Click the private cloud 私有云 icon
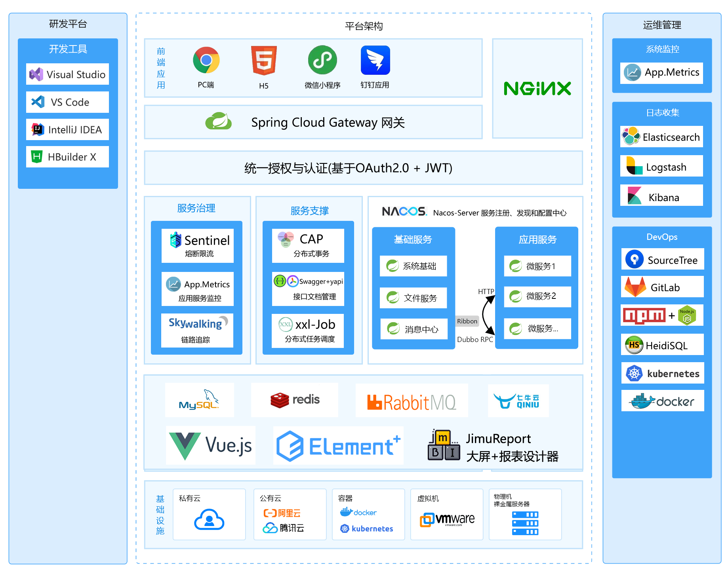The width and height of the screenshot is (728, 568). [209, 519]
